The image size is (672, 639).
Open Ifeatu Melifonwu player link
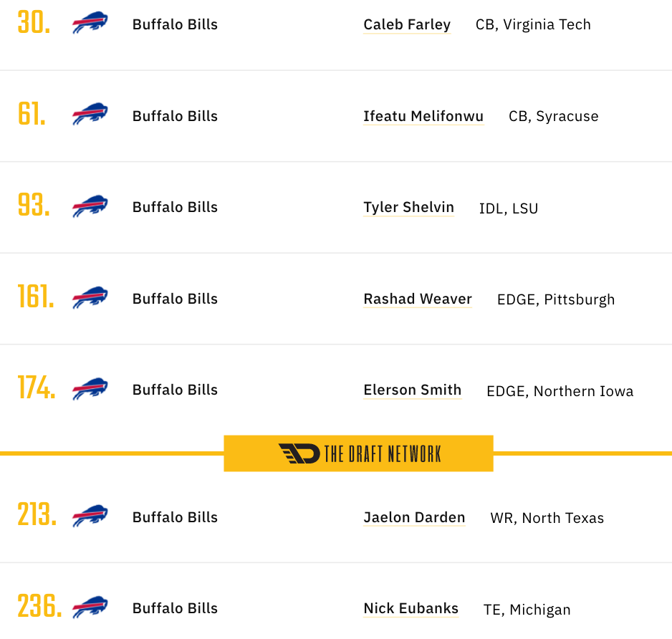(423, 116)
